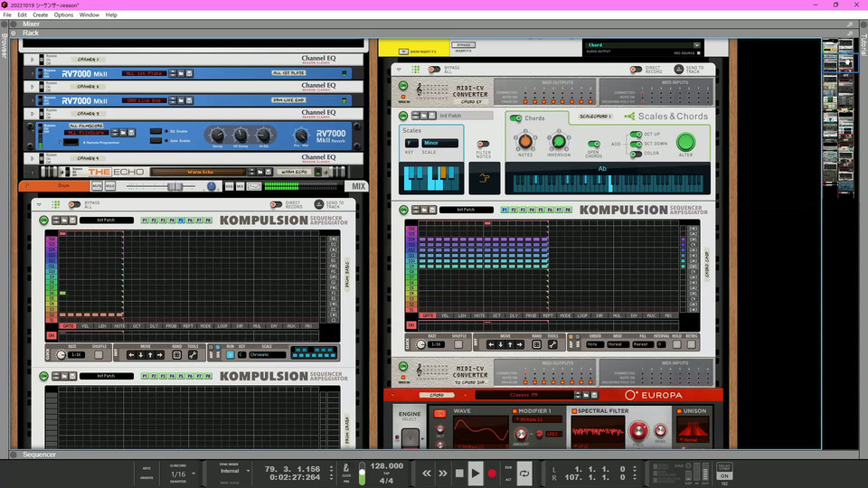868x488 pixels.
Task: Open the Create menu
Action: (40, 15)
